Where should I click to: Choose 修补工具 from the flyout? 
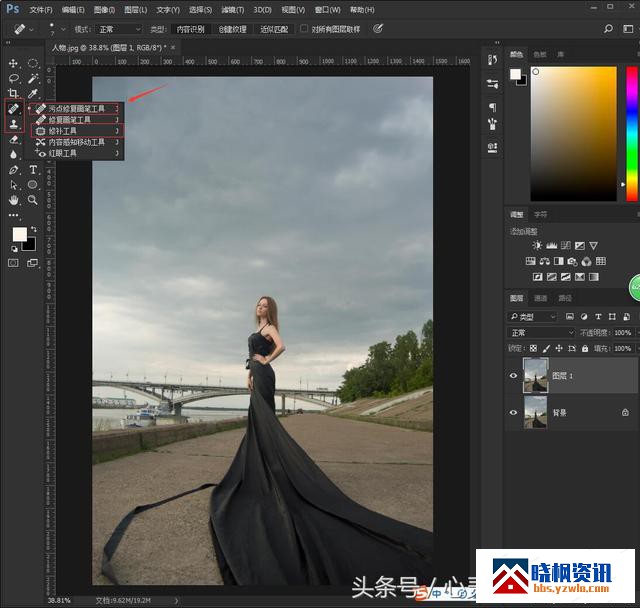coord(77,131)
